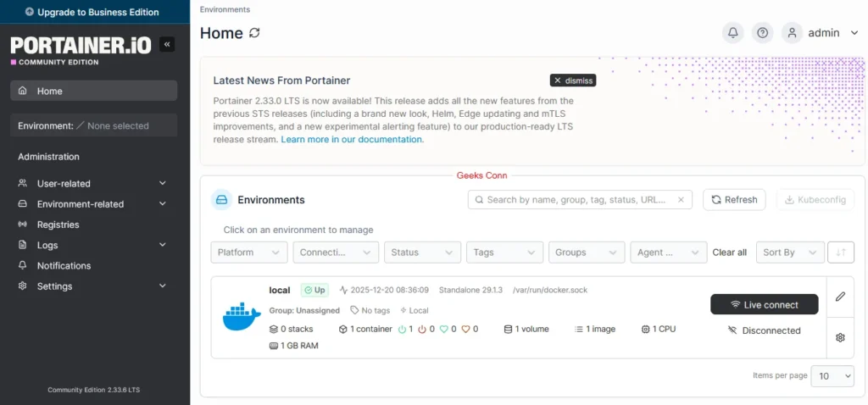Expand the Settings menu chevron
Viewport: 868px width, 405px height.
pos(162,286)
